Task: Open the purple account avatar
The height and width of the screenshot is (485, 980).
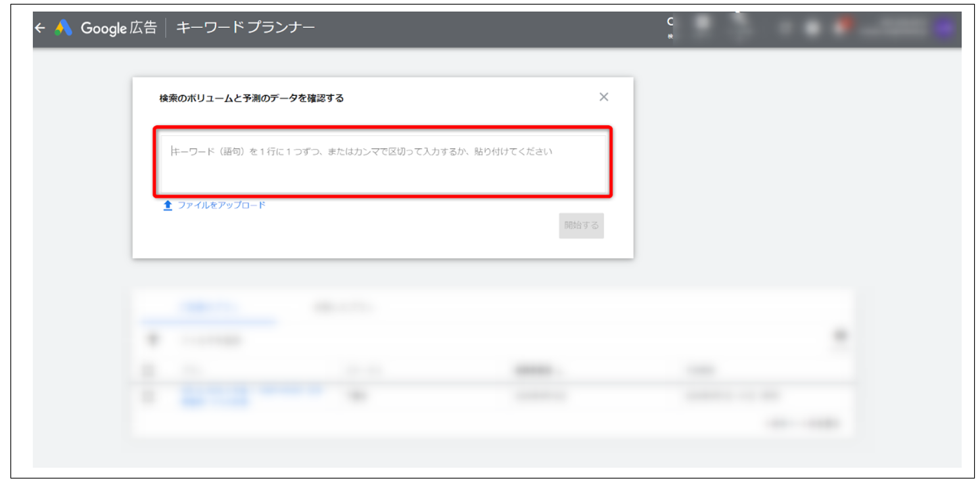Action: click(x=945, y=28)
